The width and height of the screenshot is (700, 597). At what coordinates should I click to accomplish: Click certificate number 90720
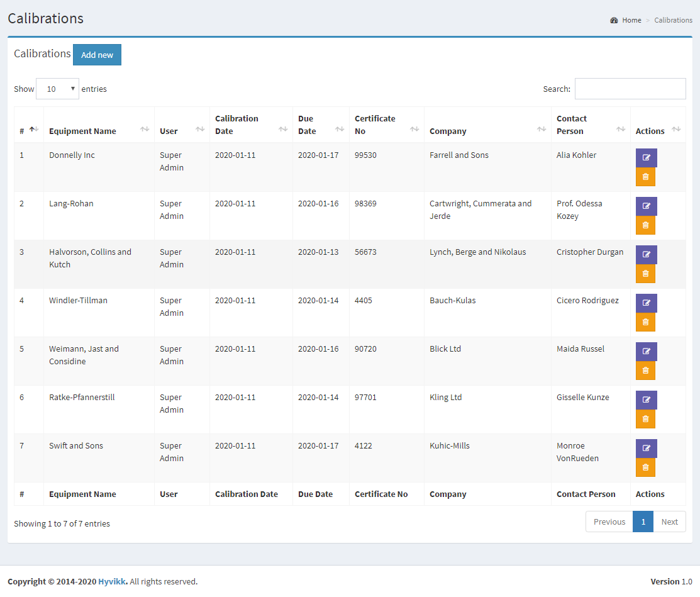coord(365,349)
